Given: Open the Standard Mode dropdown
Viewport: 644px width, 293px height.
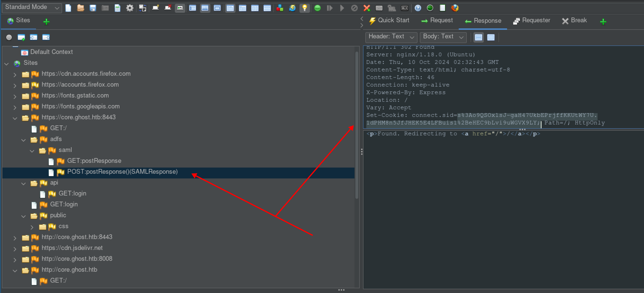Looking at the screenshot, I should click(32, 8).
